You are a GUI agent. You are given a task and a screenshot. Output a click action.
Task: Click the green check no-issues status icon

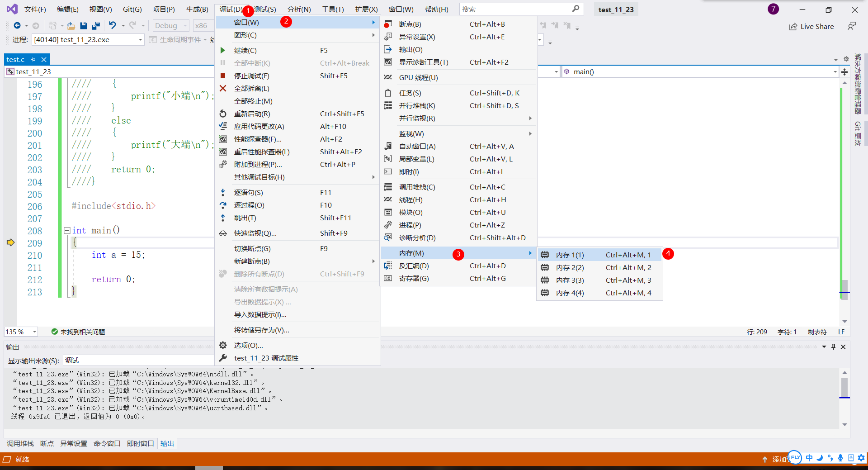55,332
